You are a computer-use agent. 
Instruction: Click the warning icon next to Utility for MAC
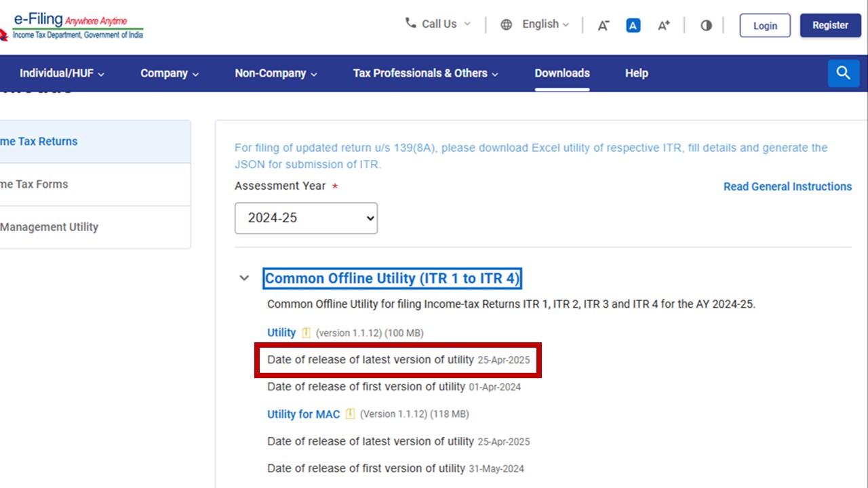[350, 413]
